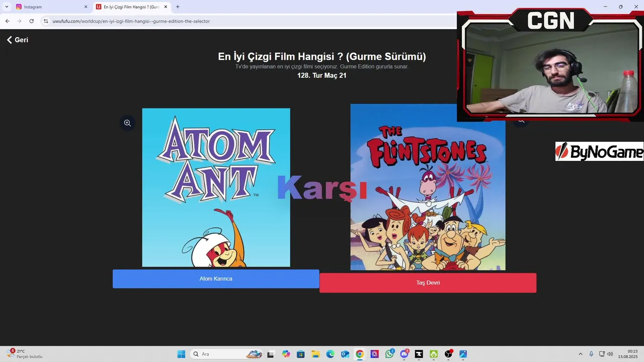Close the Instagram tab
Screen dimensions: 644x362
click(x=86, y=7)
